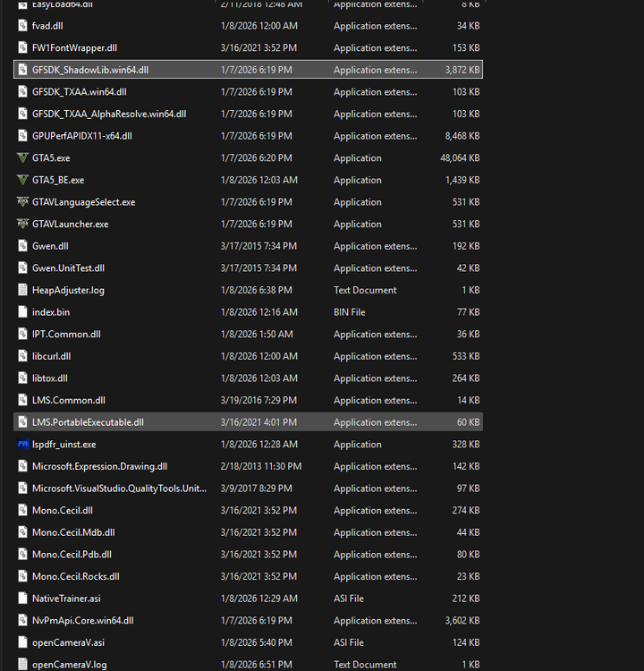The image size is (644, 671).
Task: Select the Mono.Cecil.Pdb.dll file name
Action: pyautogui.click(x=72, y=554)
